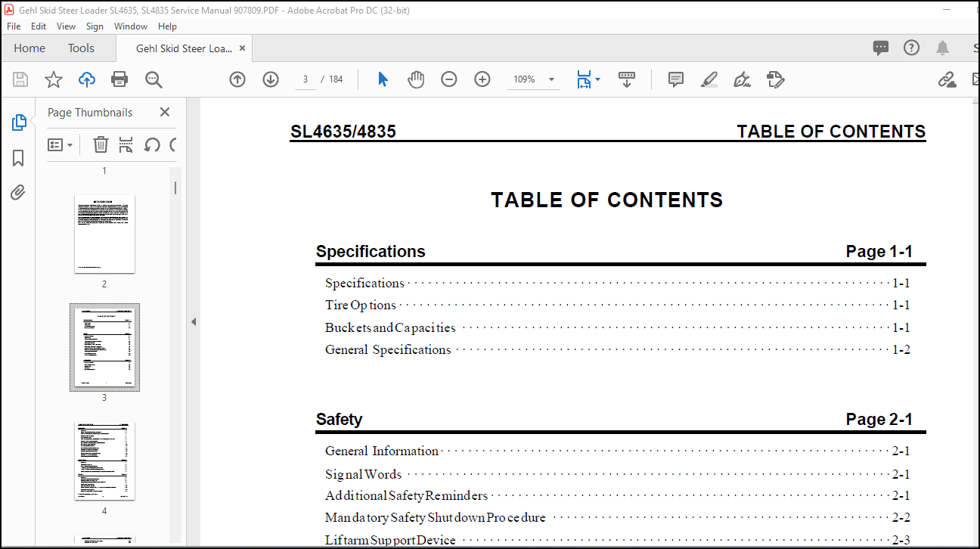View notifications via the bell icon

click(942, 48)
